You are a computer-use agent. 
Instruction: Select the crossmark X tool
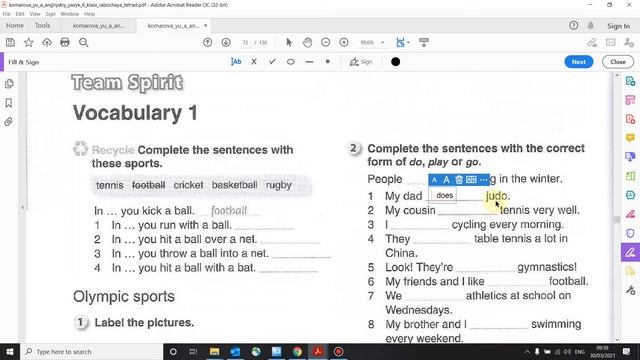click(254, 62)
